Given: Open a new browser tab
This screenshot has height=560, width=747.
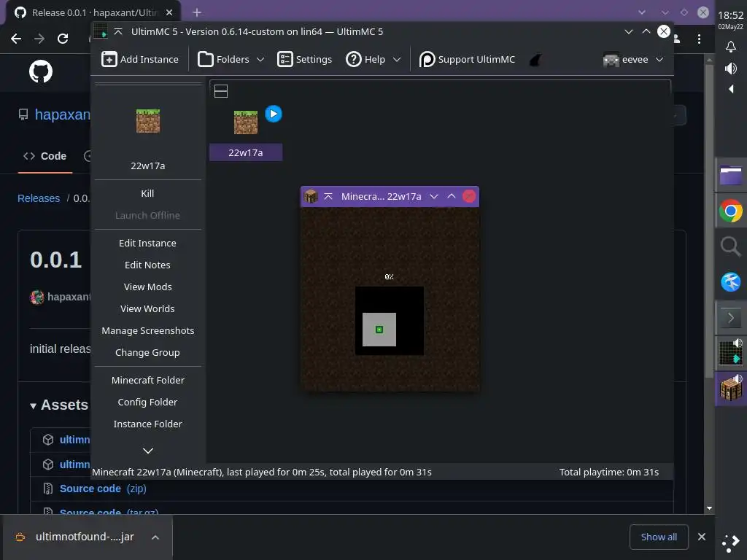Looking at the screenshot, I should tap(197, 12).
